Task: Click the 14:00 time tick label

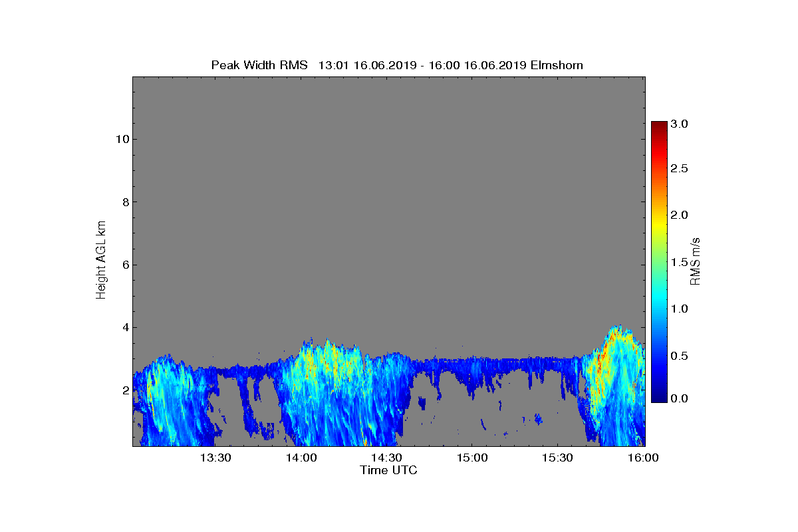Action: [x=301, y=458]
